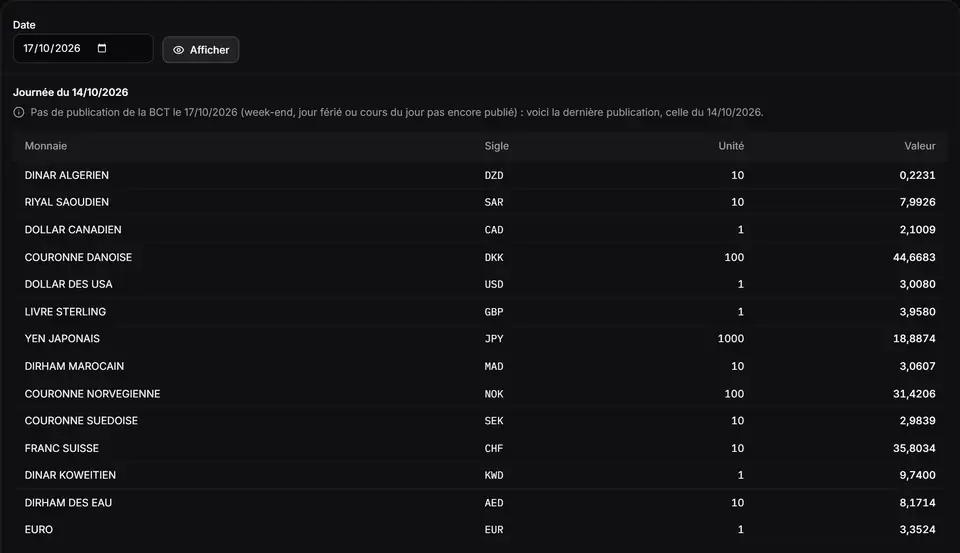Click the info icon beside publication notice
This screenshot has height=553, width=960.
coord(19,112)
